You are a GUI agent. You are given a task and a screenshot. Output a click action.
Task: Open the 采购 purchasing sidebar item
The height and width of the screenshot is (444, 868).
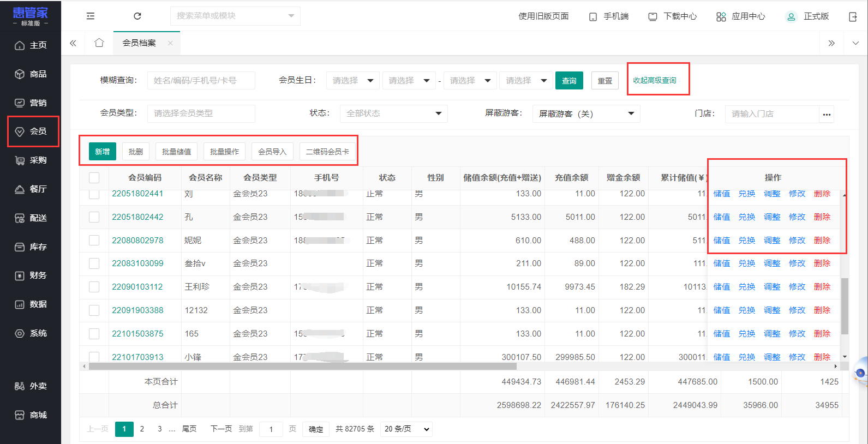point(31,160)
